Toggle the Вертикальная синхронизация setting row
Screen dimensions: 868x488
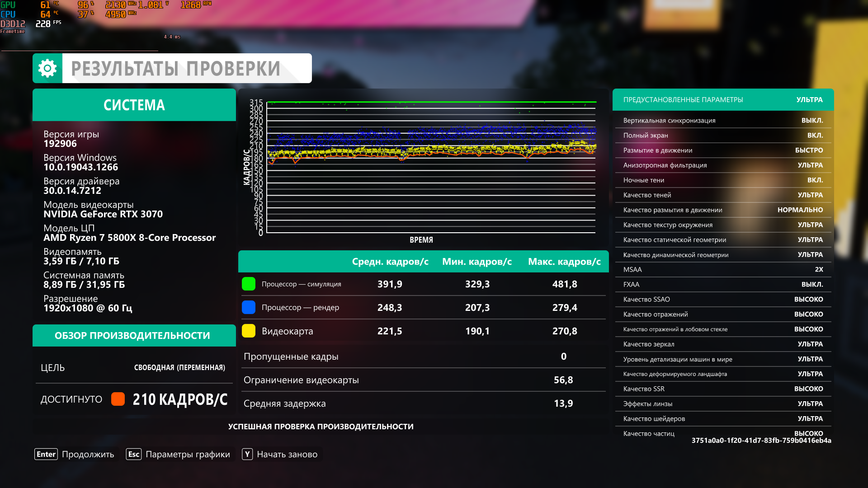(x=723, y=120)
